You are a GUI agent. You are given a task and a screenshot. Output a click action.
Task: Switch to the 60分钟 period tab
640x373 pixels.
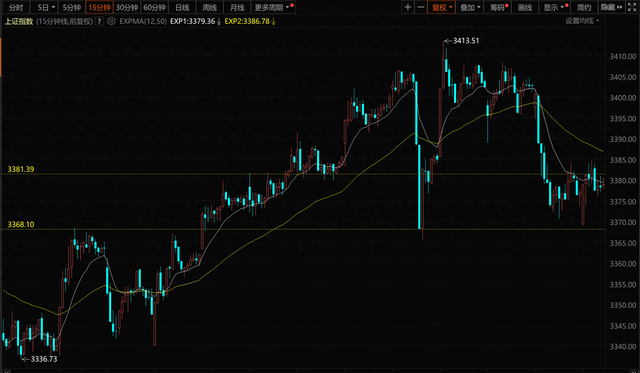pos(154,7)
